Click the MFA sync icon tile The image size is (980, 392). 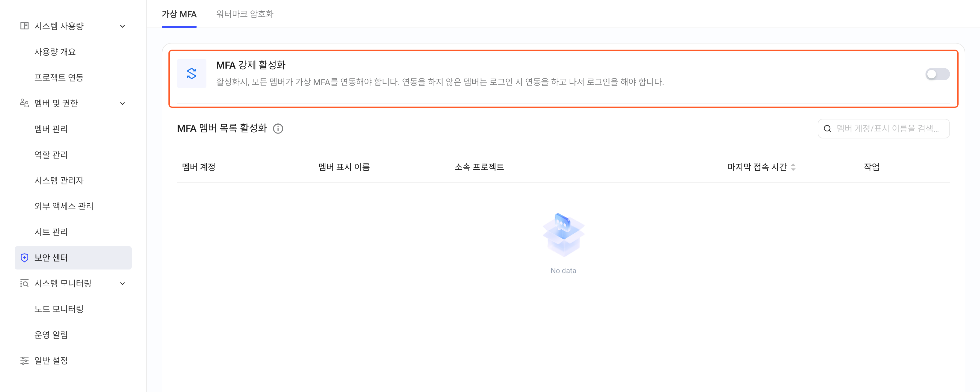pyautogui.click(x=192, y=73)
